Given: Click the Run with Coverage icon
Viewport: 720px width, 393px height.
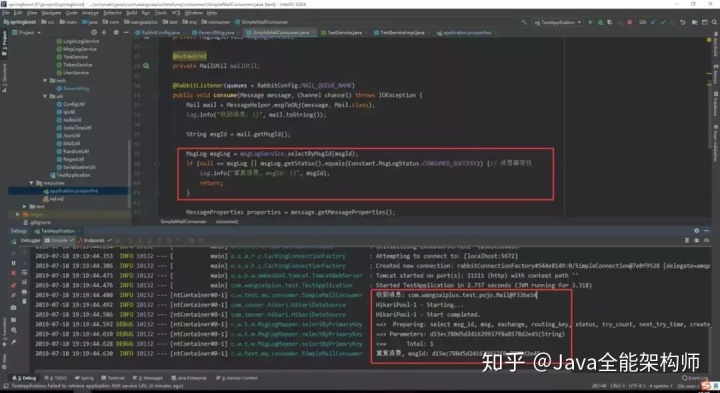Looking at the screenshot, I should (x=610, y=22).
